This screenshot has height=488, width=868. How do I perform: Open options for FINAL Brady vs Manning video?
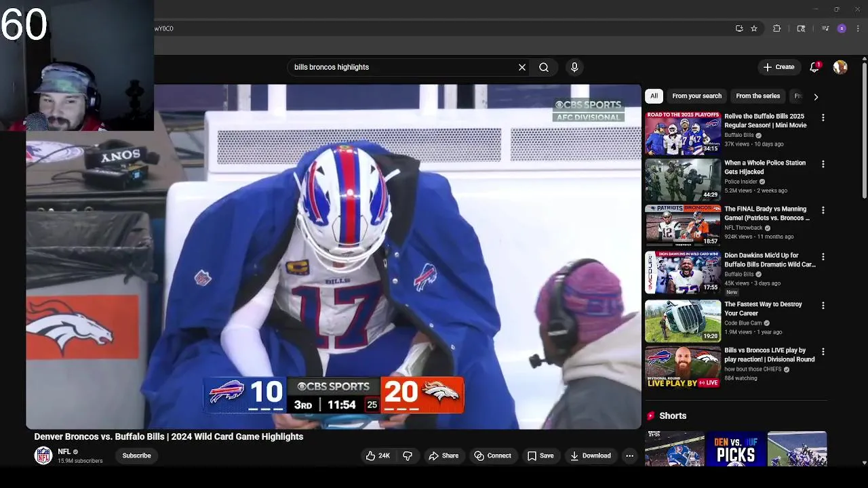(x=823, y=210)
